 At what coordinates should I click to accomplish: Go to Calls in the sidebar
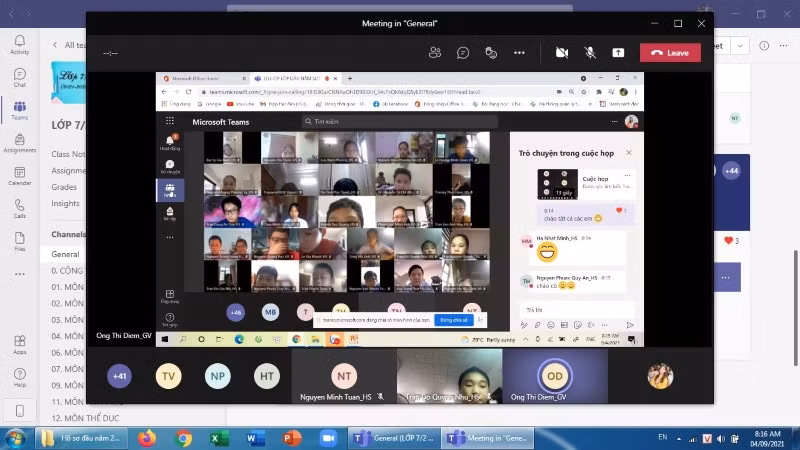click(19, 208)
